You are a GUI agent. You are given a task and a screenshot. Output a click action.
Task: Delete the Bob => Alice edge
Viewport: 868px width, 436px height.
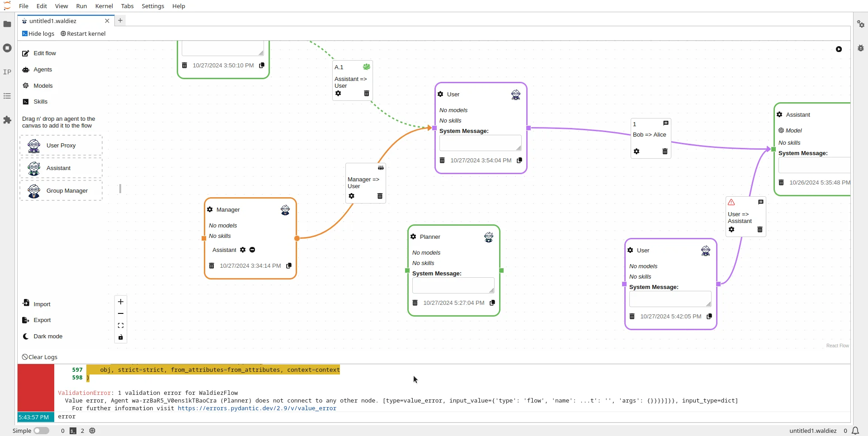coord(665,152)
